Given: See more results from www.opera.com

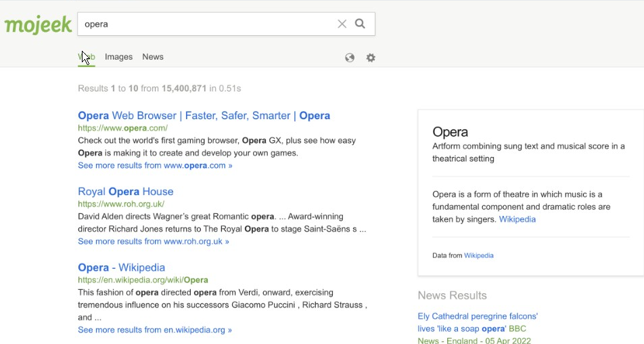Looking at the screenshot, I should pyautogui.click(x=156, y=165).
